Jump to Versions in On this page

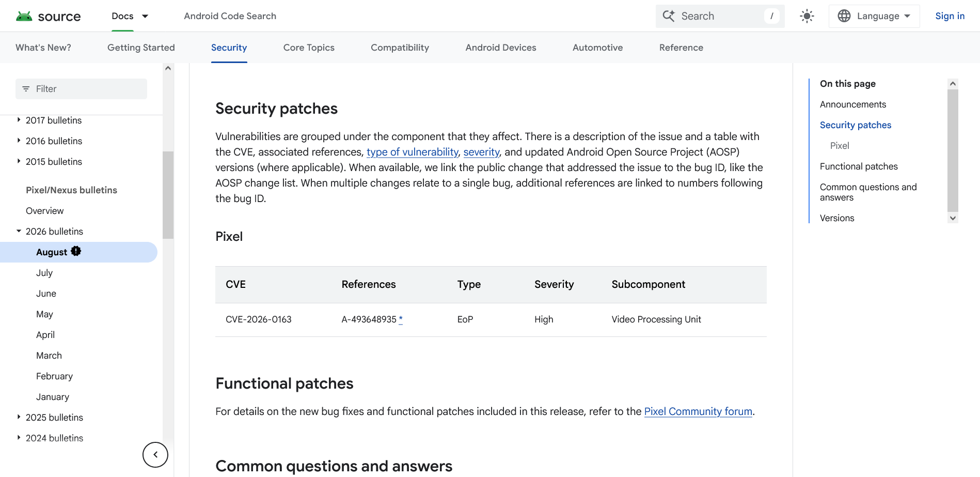[837, 218]
